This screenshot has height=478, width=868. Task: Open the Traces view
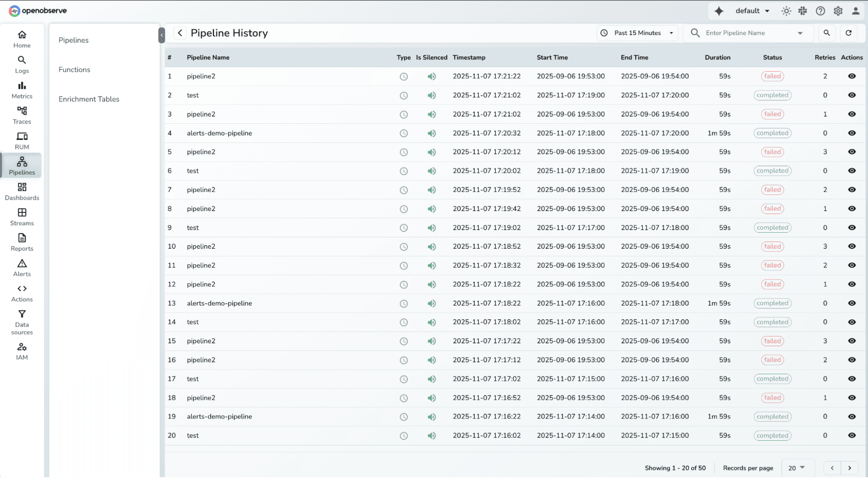coord(22,115)
